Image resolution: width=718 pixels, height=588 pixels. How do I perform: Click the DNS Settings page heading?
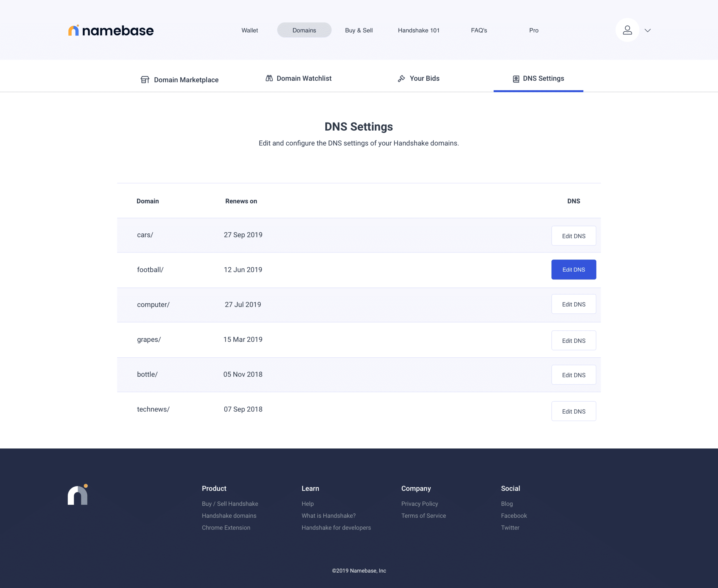tap(359, 127)
